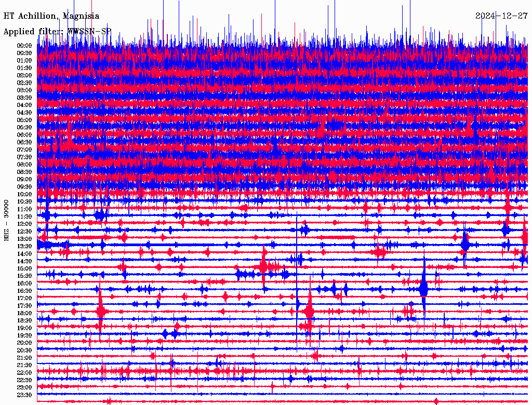Click the 20:30 time label
This screenshot has height=405, width=532.
click(24, 350)
